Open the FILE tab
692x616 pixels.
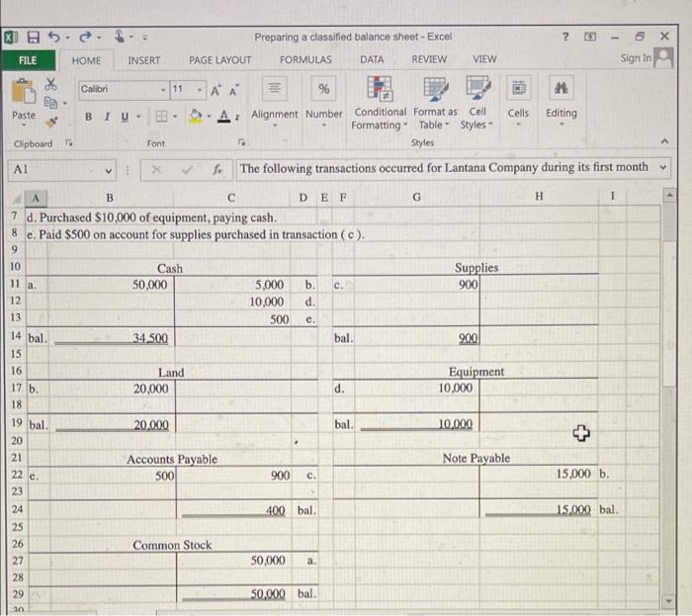click(29, 60)
